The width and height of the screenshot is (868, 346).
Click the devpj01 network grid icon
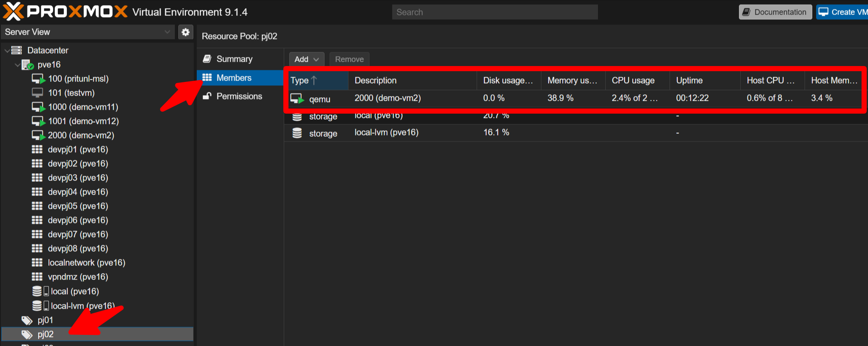37,150
